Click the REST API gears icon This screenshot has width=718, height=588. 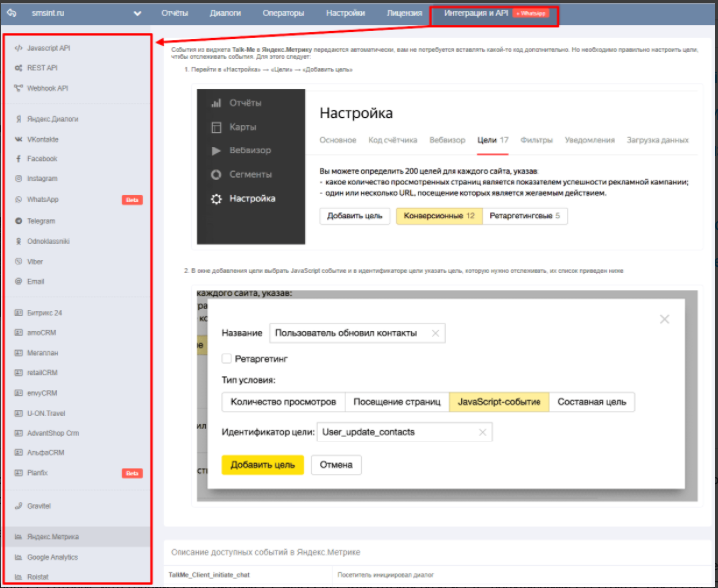(19, 68)
